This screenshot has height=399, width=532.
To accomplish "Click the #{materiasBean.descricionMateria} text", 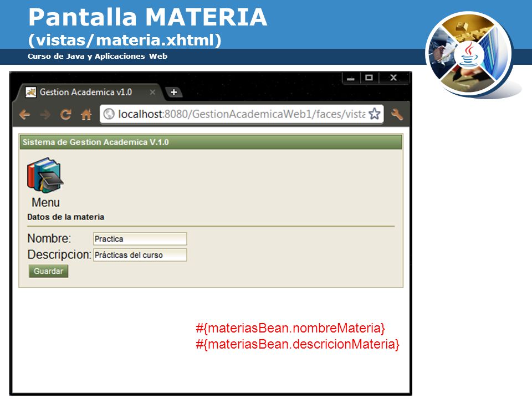I will 298,344.
